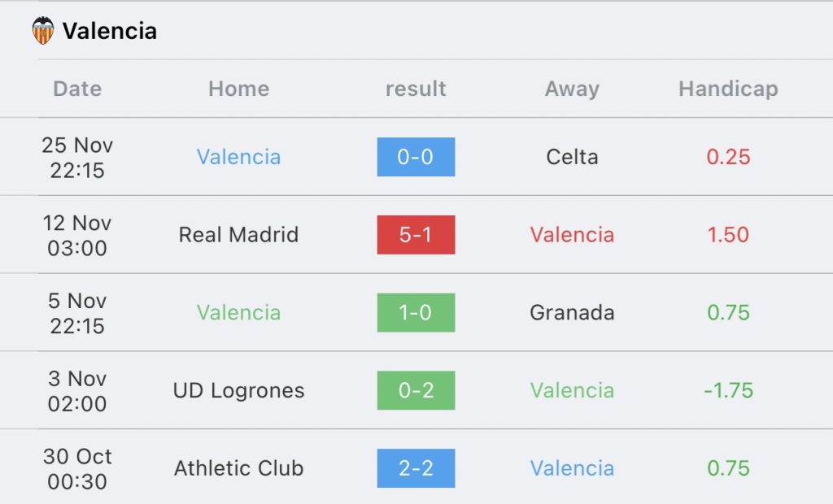Click the Valencia club crest icon
This screenshot has height=504, width=833.
43,30
